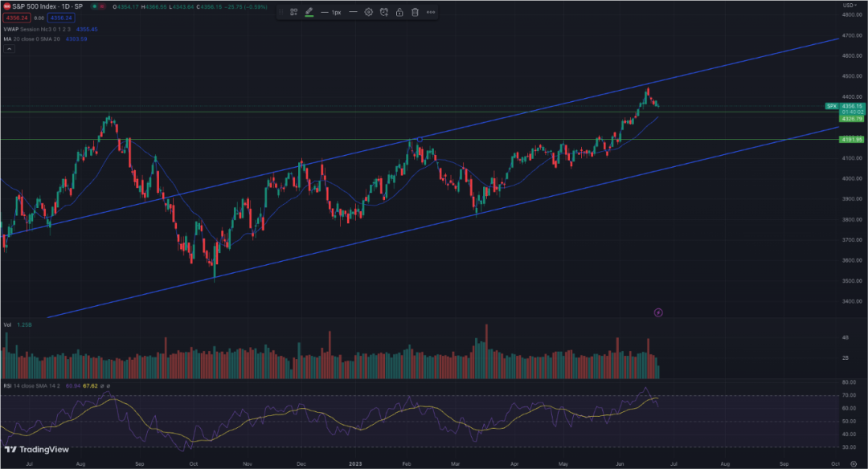Open the USD currency dropdown

click(x=849, y=5)
